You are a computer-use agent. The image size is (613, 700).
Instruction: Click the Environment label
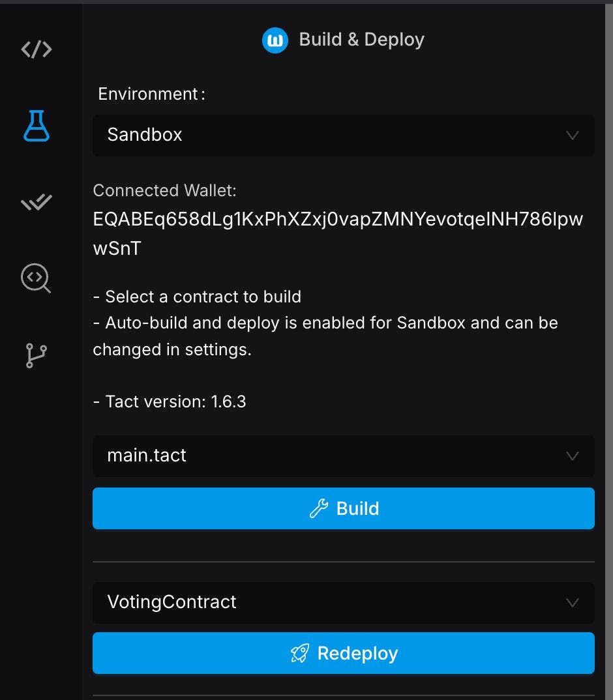[151, 94]
